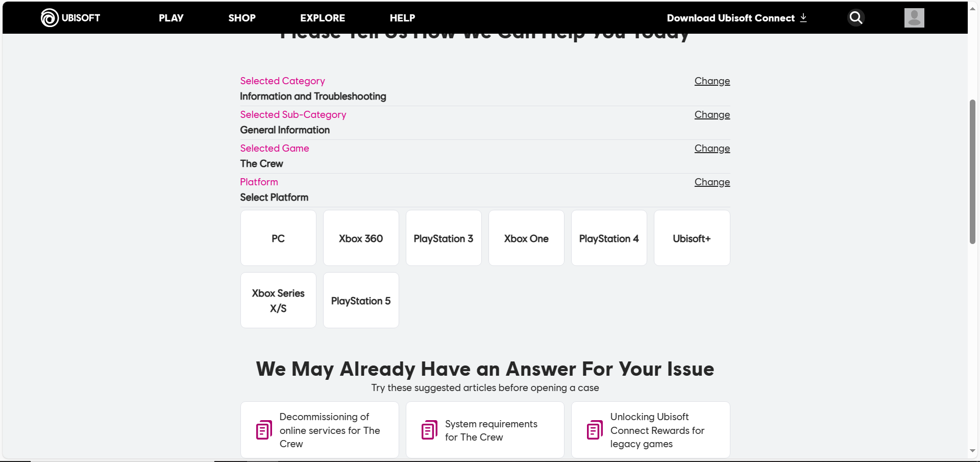Click the scrollbar down arrow
Image resolution: width=980 pixels, height=462 pixels.
click(x=972, y=451)
